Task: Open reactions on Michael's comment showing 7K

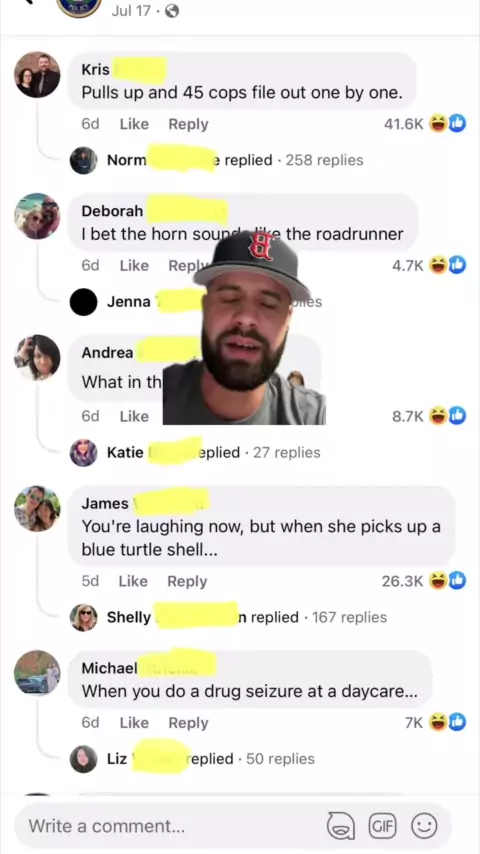Action: tap(435, 723)
